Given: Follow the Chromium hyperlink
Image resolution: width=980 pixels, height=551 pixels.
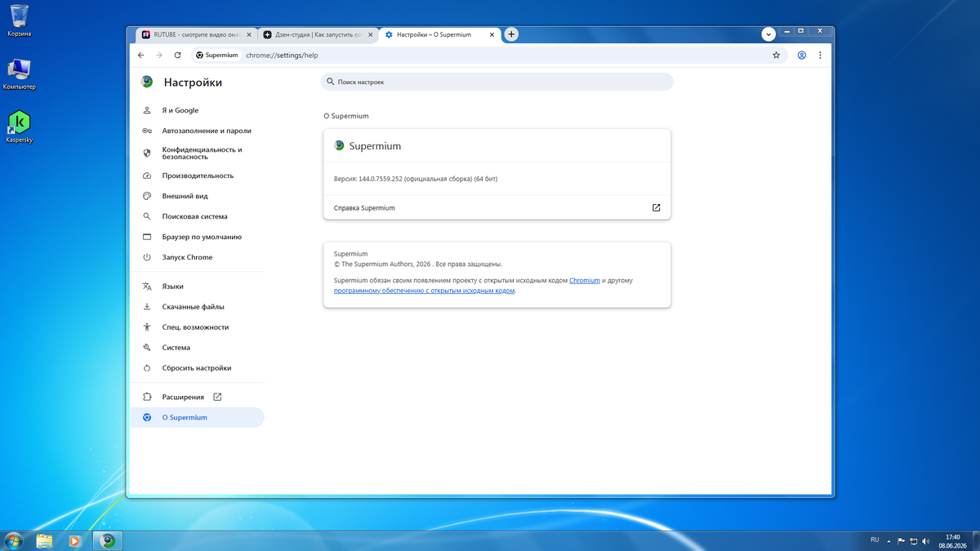Looking at the screenshot, I should point(585,280).
